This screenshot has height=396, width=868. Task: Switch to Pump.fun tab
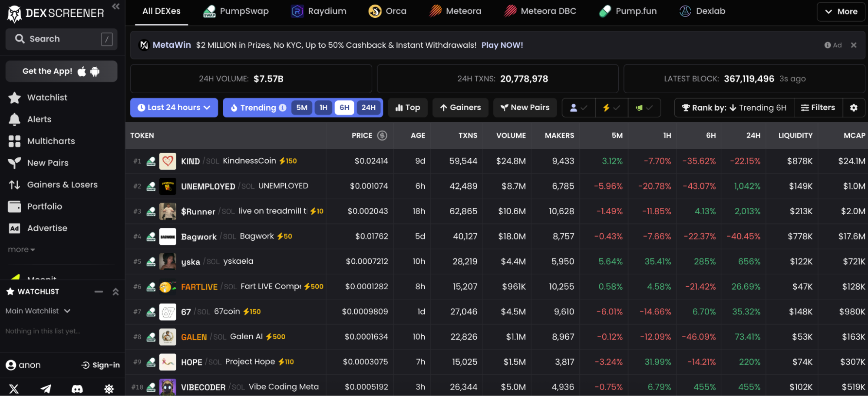(628, 11)
